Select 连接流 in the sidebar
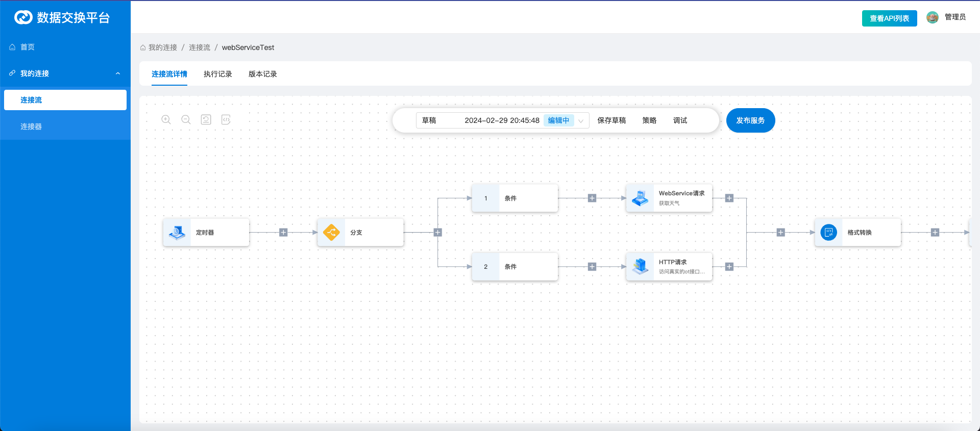The image size is (980, 431). [x=65, y=100]
